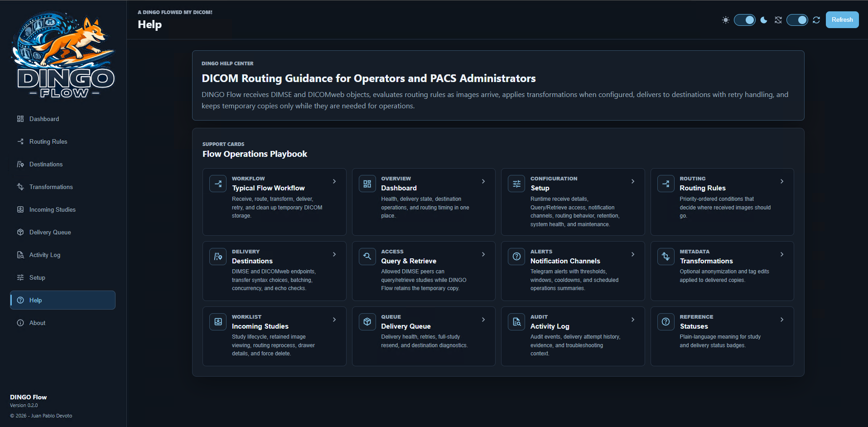
Task: Expand the Routing Rules card chevron
Action: [782, 181]
